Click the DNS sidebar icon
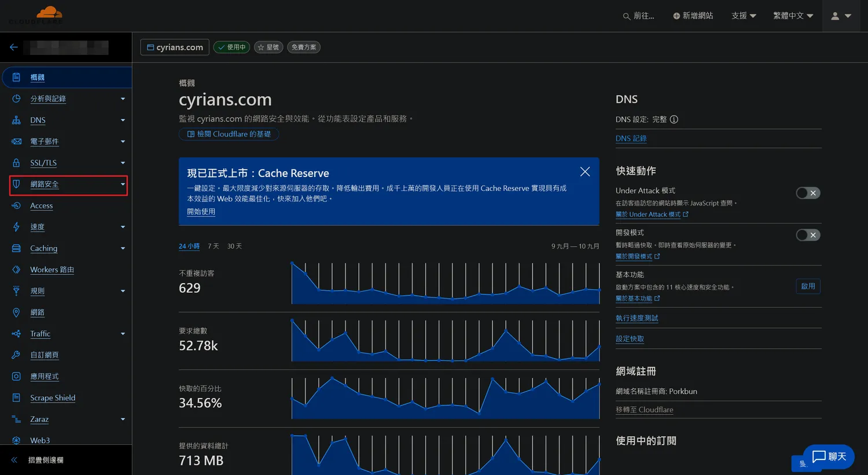Image resolution: width=868 pixels, height=475 pixels. (x=16, y=120)
